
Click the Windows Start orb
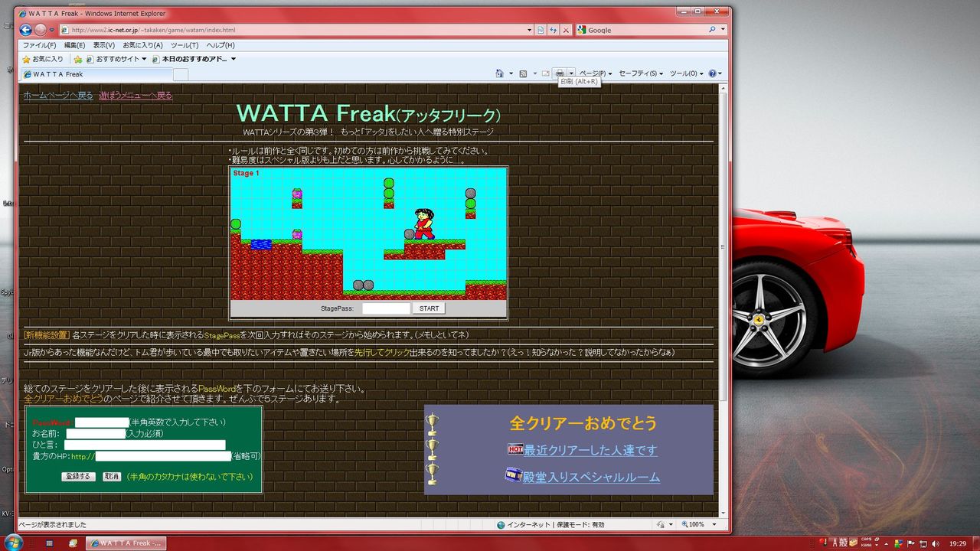click(13, 543)
